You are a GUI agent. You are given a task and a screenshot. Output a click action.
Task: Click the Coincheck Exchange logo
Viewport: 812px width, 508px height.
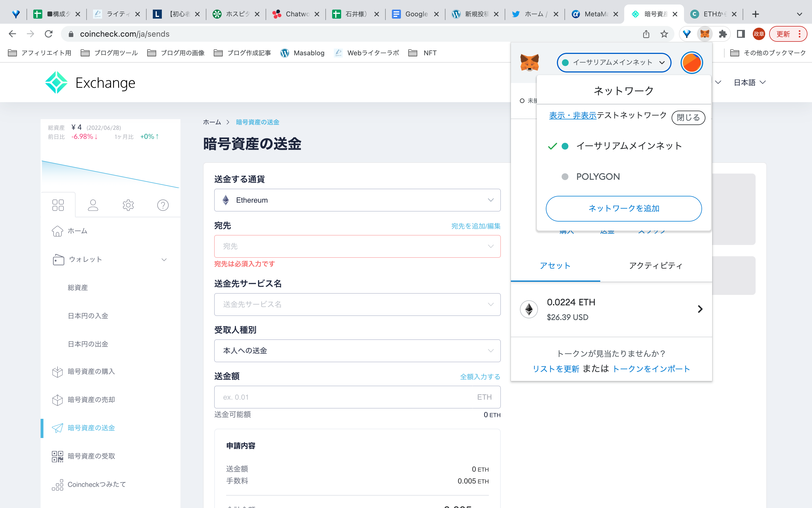pos(90,83)
